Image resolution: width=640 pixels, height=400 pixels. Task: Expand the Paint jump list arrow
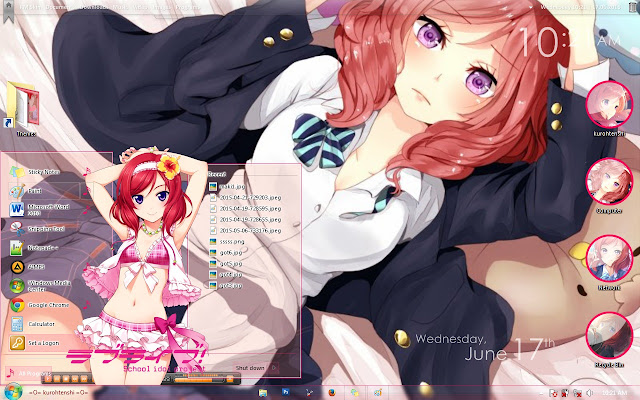pos(87,191)
